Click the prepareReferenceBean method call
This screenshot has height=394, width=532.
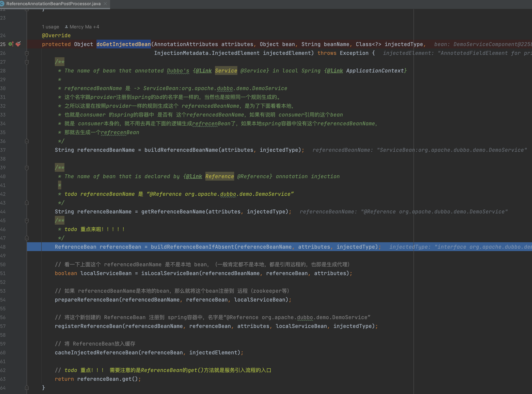pyautogui.click(x=87, y=300)
